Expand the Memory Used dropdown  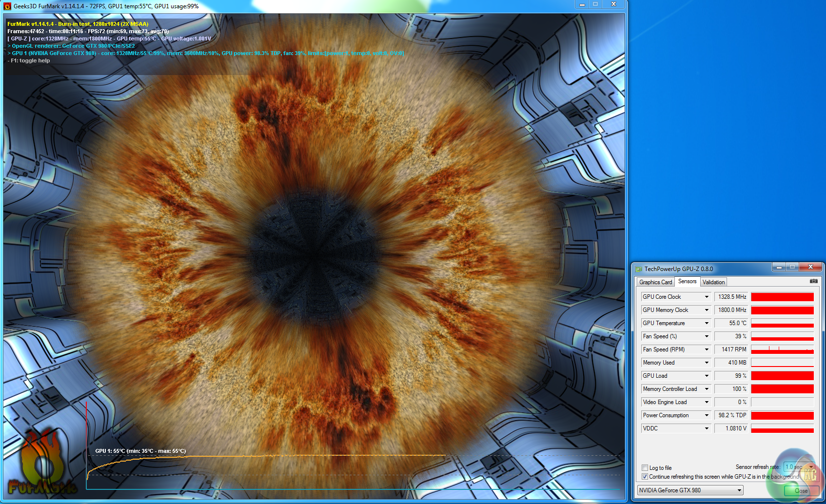point(707,363)
